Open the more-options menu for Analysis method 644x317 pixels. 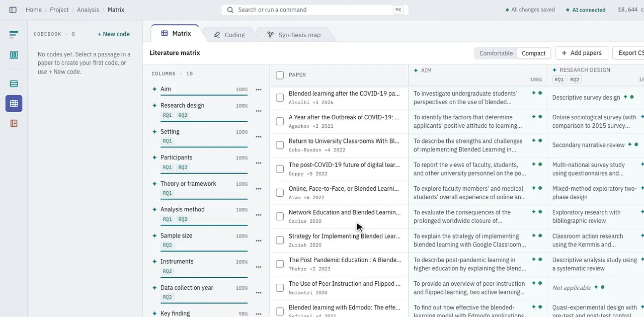(x=259, y=215)
